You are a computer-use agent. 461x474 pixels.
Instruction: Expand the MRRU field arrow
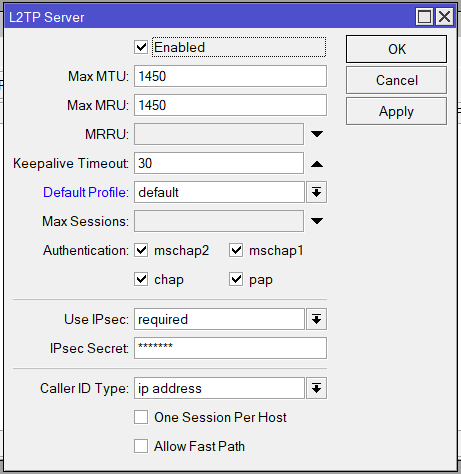317,134
